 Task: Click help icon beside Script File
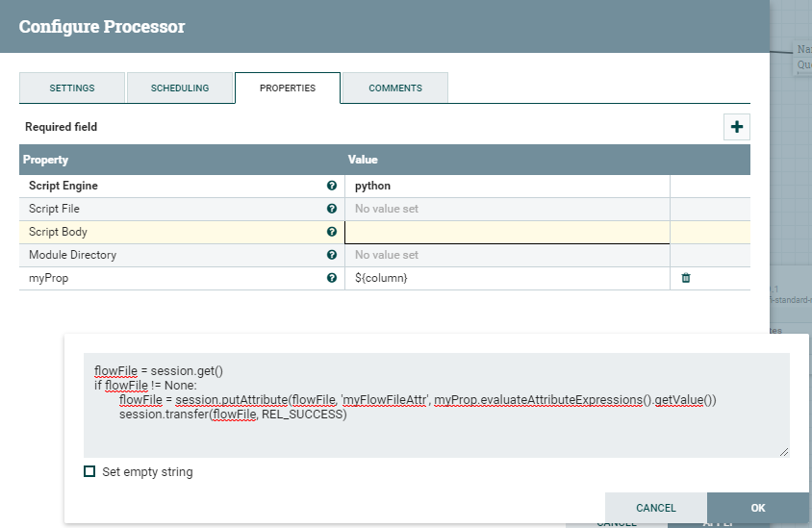click(x=332, y=209)
